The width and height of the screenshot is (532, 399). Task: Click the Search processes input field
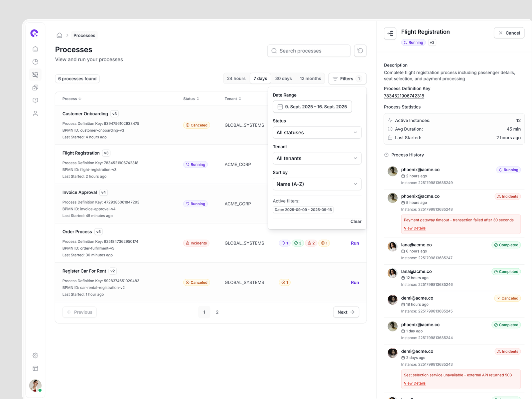pos(309,51)
